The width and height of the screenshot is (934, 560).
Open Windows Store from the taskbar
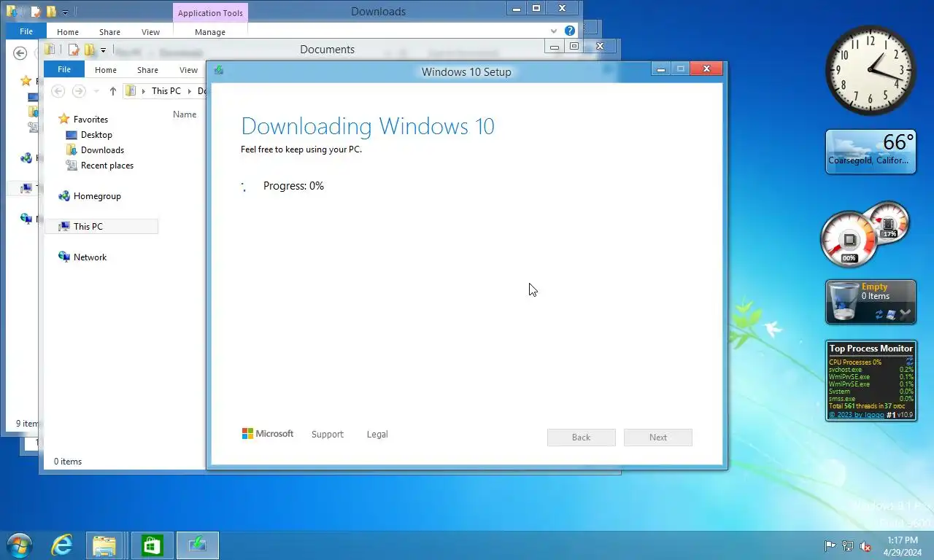(152, 545)
